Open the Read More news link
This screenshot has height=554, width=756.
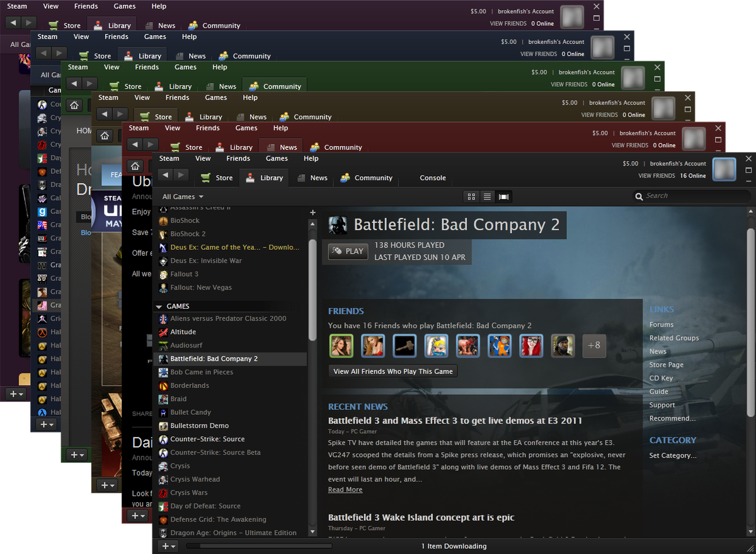coord(345,490)
